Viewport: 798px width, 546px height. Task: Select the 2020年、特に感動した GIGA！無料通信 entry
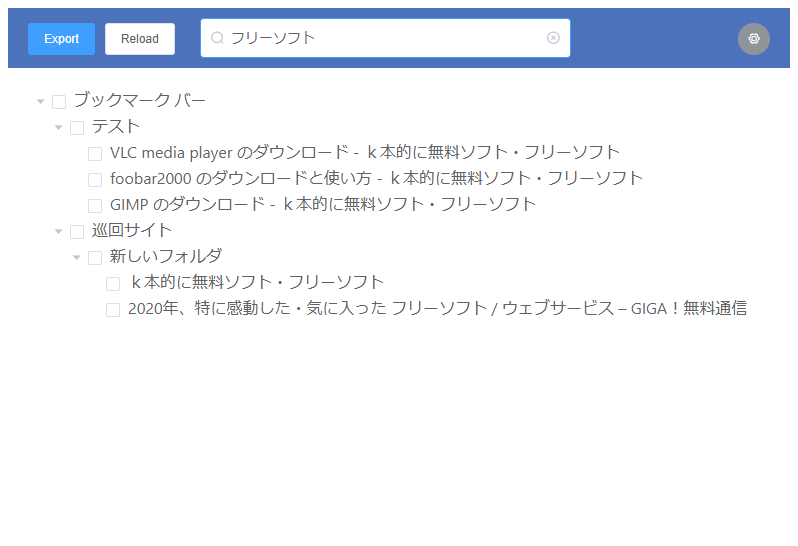438,308
